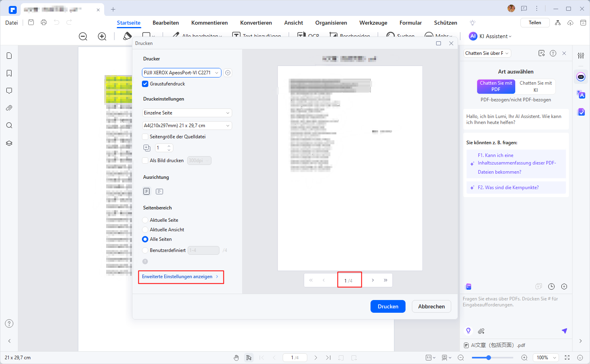This screenshot has width=590, height=364.
Task: Open the translate tool in right sidebar
Action: [581, 94]
